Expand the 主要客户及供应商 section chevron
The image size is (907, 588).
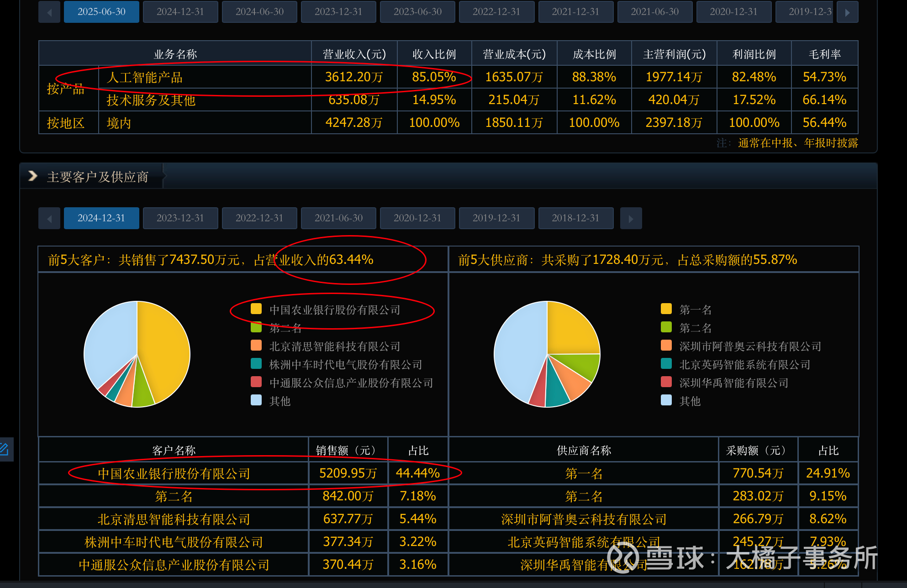[x=33, y=176]
